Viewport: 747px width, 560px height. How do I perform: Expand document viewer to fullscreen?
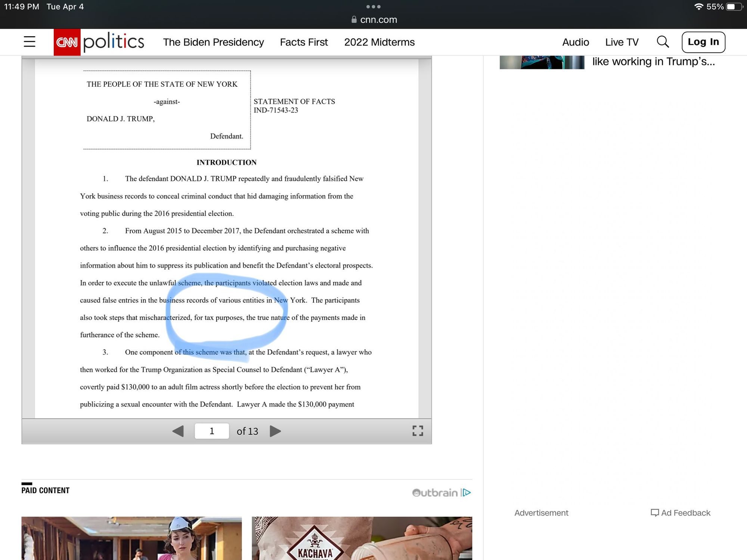418,431
